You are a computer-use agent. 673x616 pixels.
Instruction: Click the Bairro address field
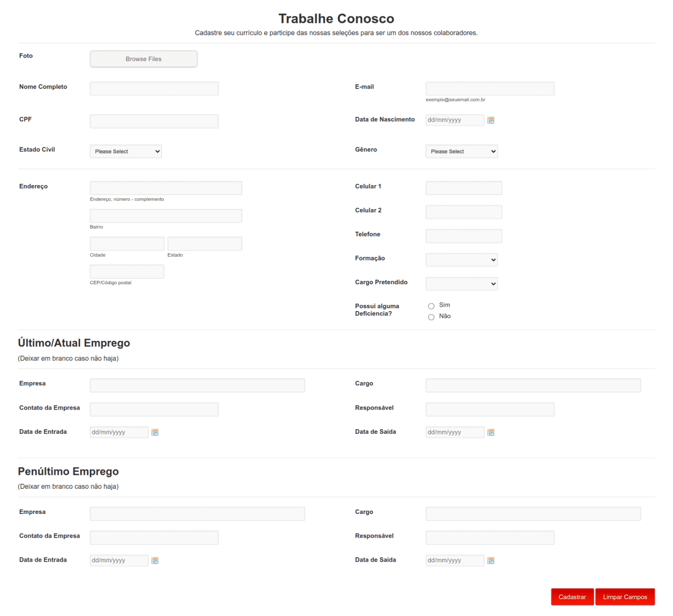click(165, 215)
